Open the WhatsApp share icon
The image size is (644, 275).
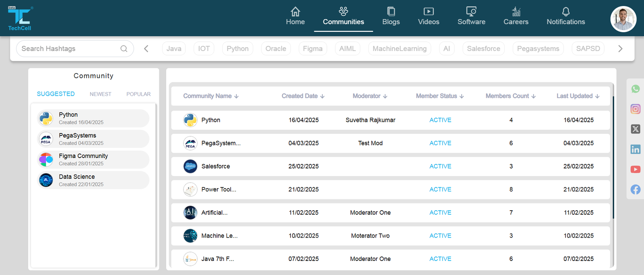[635, 89]
